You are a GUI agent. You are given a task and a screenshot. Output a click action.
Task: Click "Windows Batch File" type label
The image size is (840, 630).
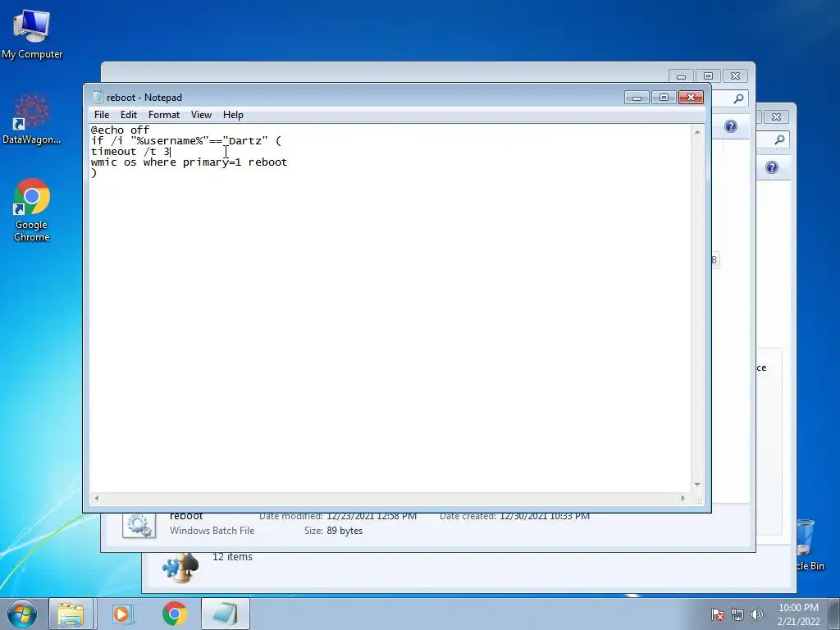coord(212,531)
